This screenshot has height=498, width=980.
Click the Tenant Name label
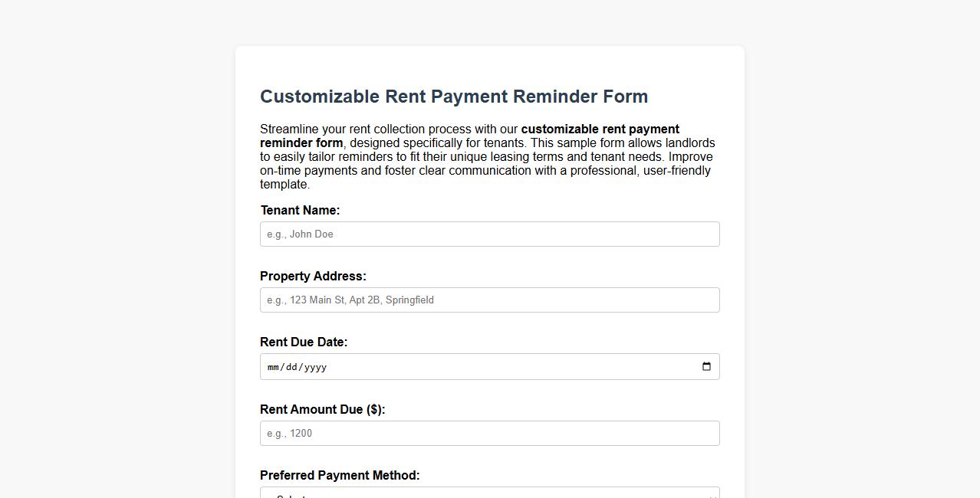pos(301,210)
